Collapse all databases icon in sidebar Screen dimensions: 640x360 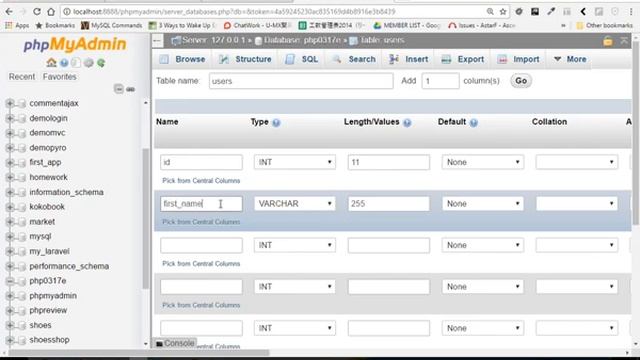coord(118,89)
